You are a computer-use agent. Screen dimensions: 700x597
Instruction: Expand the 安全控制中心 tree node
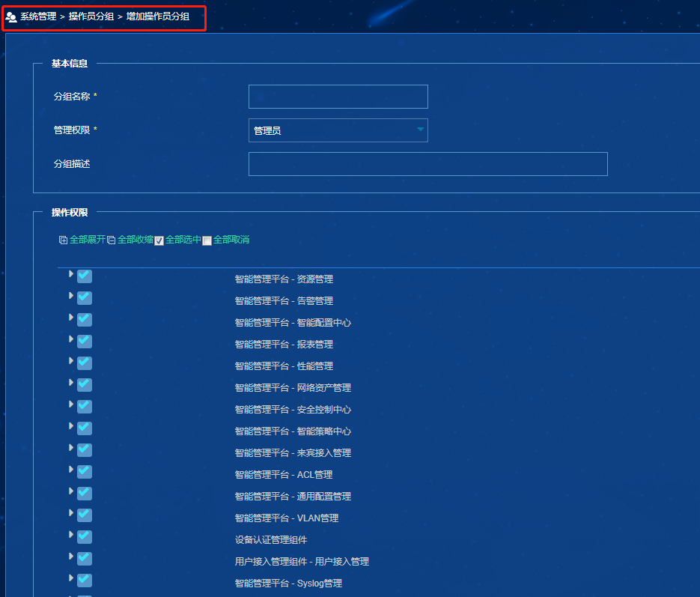click(71, 404)
